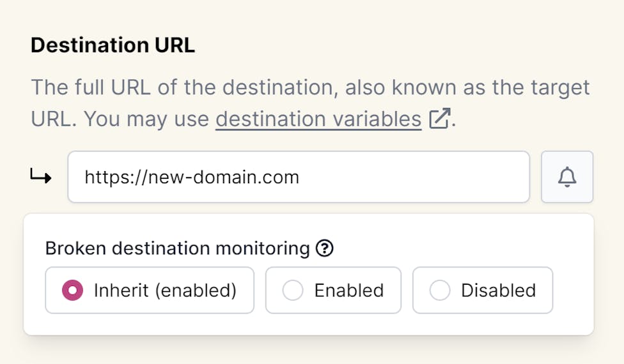Select the "Disabled" radio circle
Image resolution: width=624 pixels, height=364 pixels.
[x=440, y=291]
